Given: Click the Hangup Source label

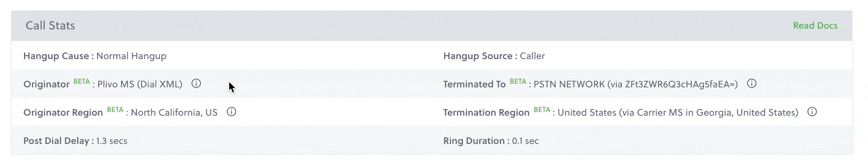Looking at the screenshot, I should 478,56.
